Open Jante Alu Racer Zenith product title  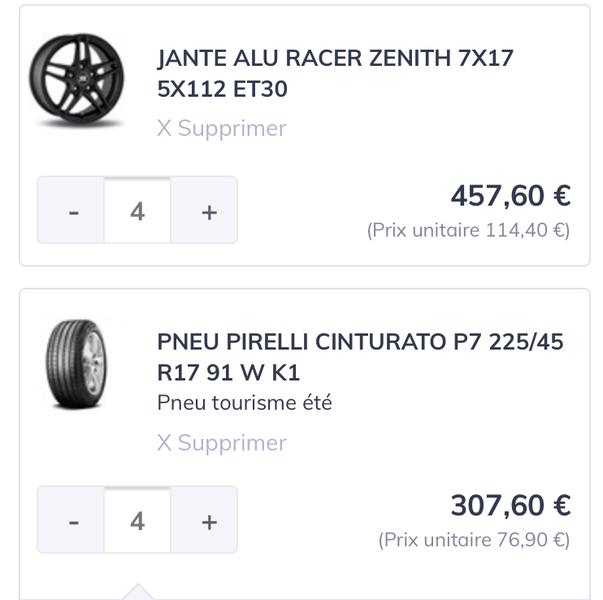tap(335, 73)
